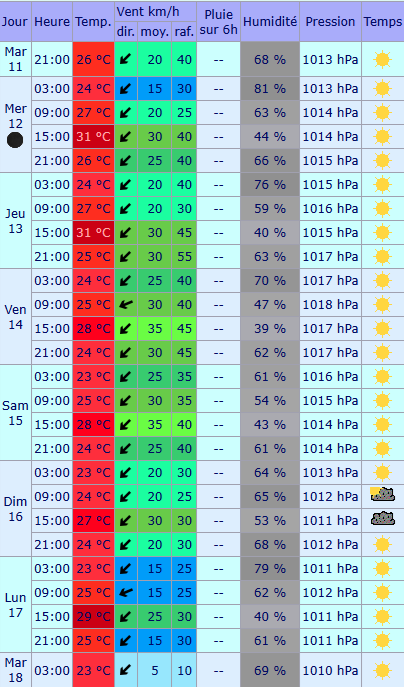Image resolution: width=404 pixels, height=687 pixels.
Task: Click 79 % humidity on Lun 17 03:00
Action: tap(270, 569)
